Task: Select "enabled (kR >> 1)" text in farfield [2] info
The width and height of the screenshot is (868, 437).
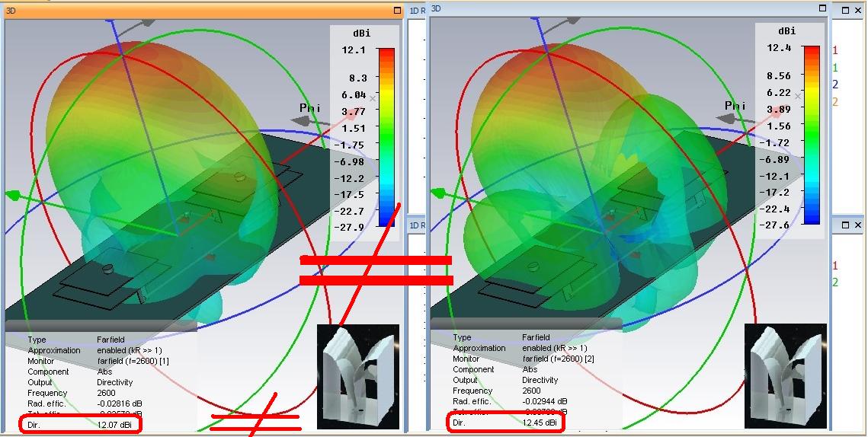Action: tap(555, 349)
